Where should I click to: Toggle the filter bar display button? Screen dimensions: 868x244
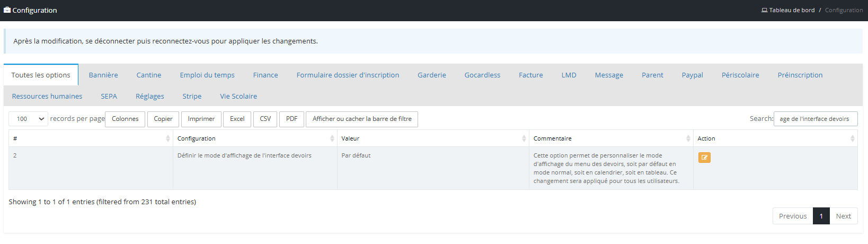[x=362, y=119]
